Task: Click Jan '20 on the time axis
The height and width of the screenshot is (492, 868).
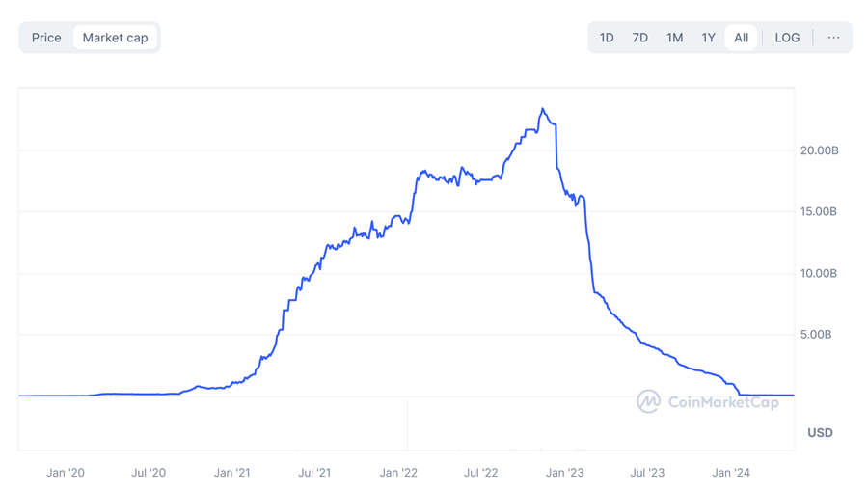Action: (x=66, y=473)
